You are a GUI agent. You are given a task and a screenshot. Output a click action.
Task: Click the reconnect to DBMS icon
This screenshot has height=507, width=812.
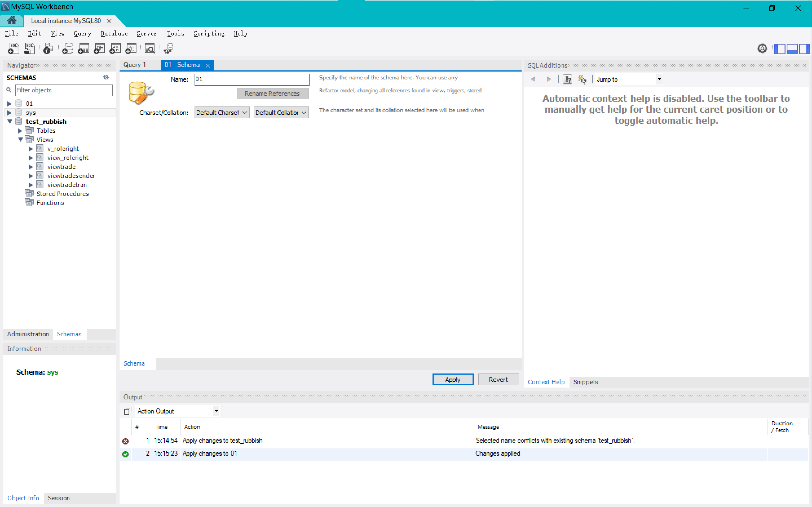(x=169, y=49)
